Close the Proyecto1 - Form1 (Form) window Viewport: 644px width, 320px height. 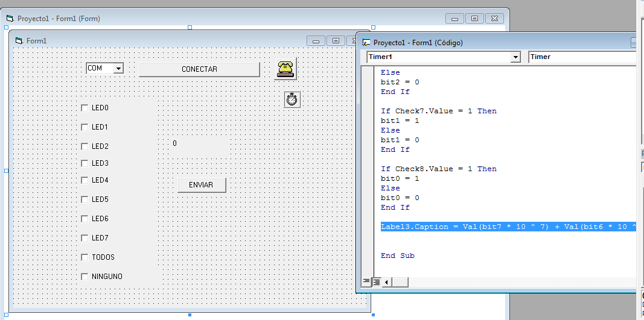click(494, 19)
